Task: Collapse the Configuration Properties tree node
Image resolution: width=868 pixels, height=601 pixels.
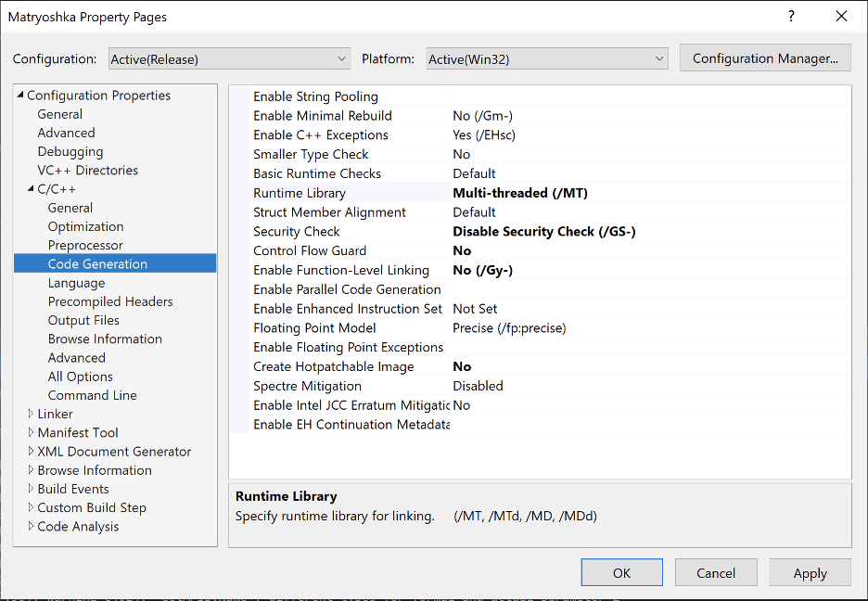Action: tap(20, 96)
